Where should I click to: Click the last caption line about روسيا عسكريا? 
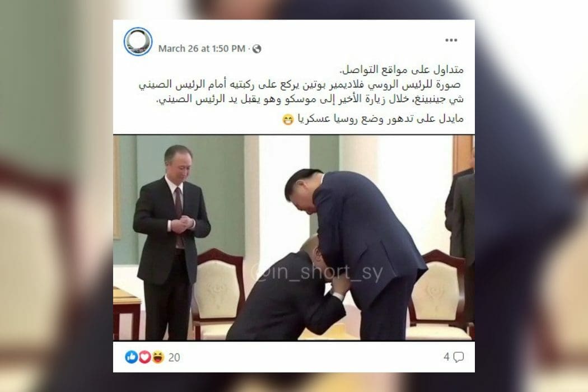tap(381, 119)
